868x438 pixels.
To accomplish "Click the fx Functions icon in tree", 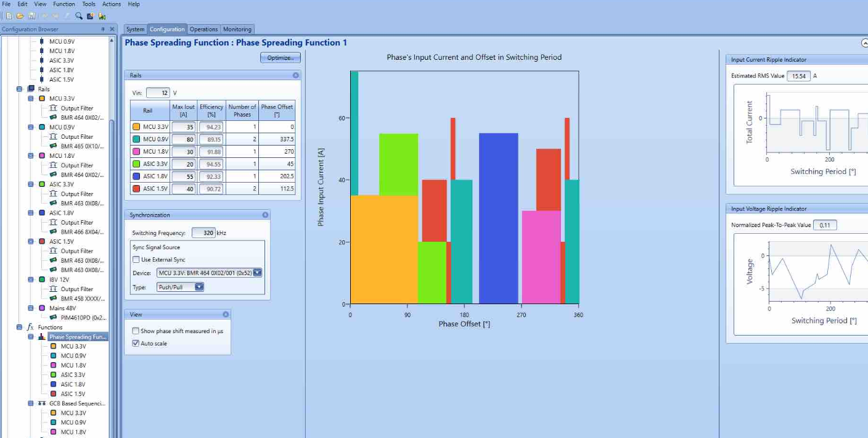I will [x=30, y=327].
